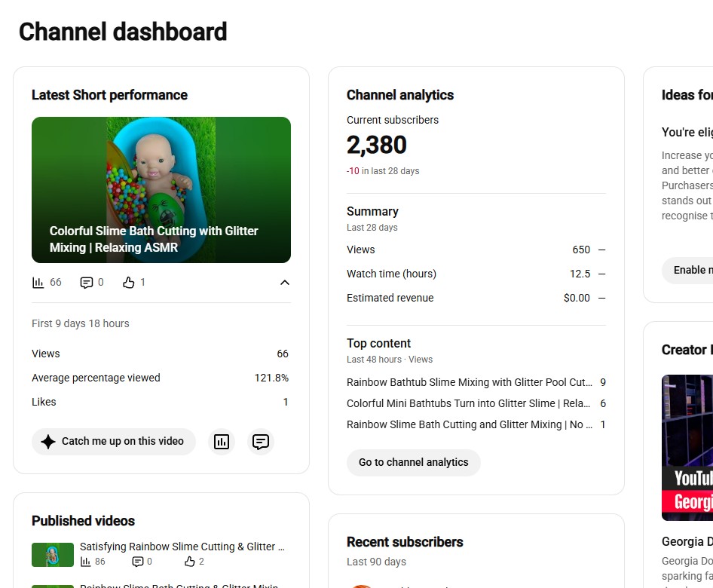The height and width of the screenshot is (588, 713).
Task: Click First 9 days 18 hours label
Action: [x=81, y=323]
